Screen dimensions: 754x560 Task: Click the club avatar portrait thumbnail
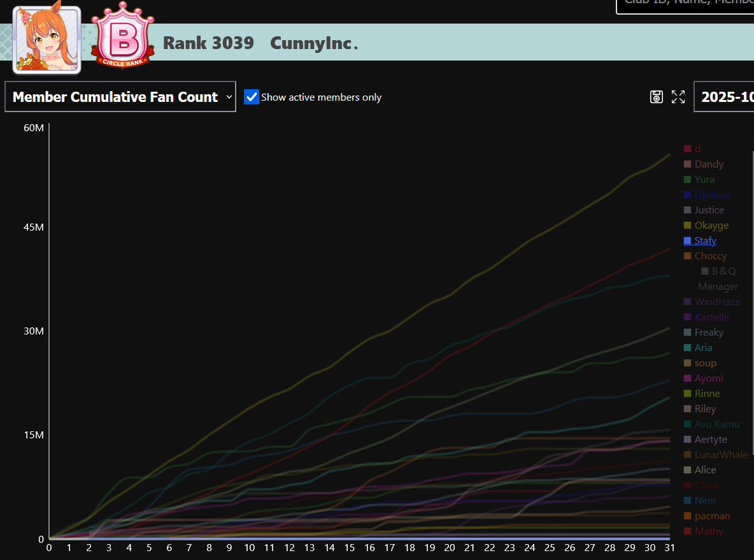click(46, 39)
